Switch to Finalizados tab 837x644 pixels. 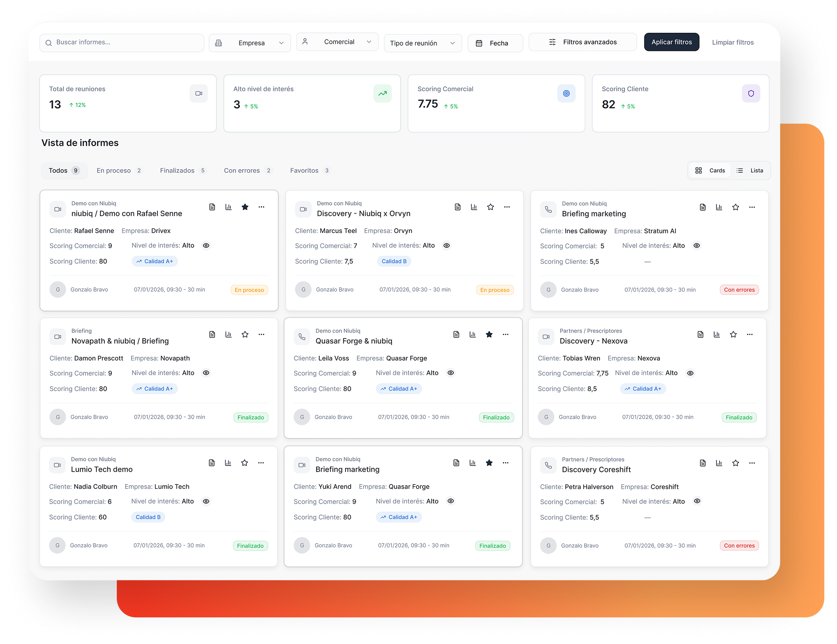183,171
